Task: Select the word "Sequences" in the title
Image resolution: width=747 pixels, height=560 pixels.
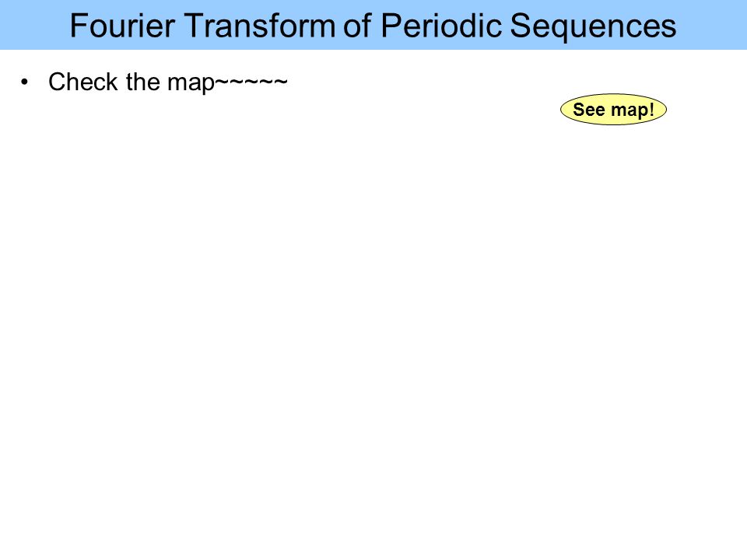Action: pos(593,26)
